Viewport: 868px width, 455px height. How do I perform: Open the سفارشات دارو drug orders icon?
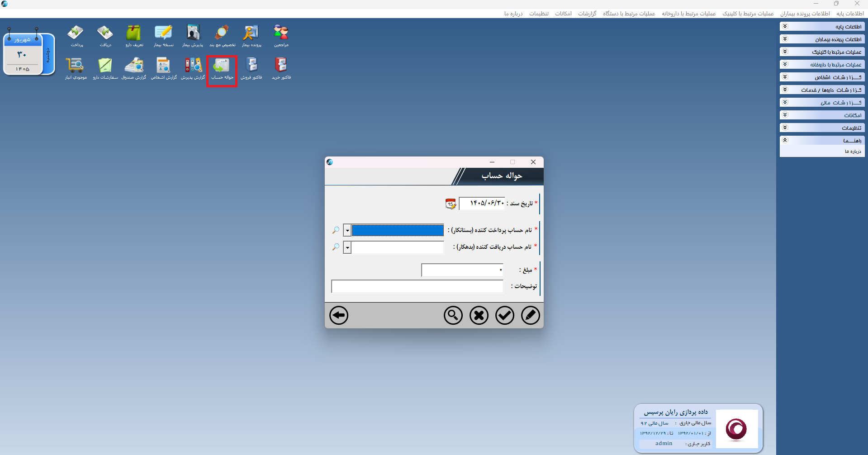tap(105, 68)
